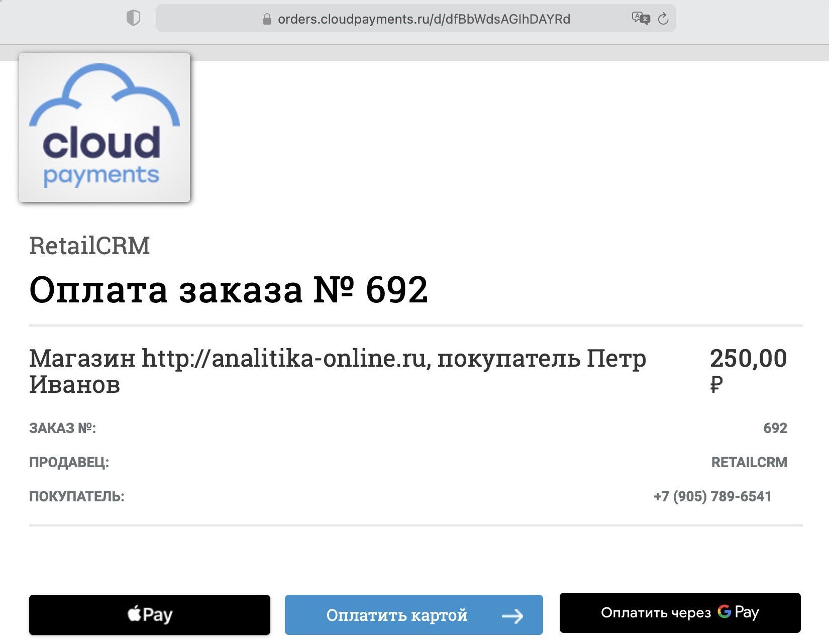Reload the page with the refresh icon
This screenshot has height=644, width=829.
click(x=663, y=19)
